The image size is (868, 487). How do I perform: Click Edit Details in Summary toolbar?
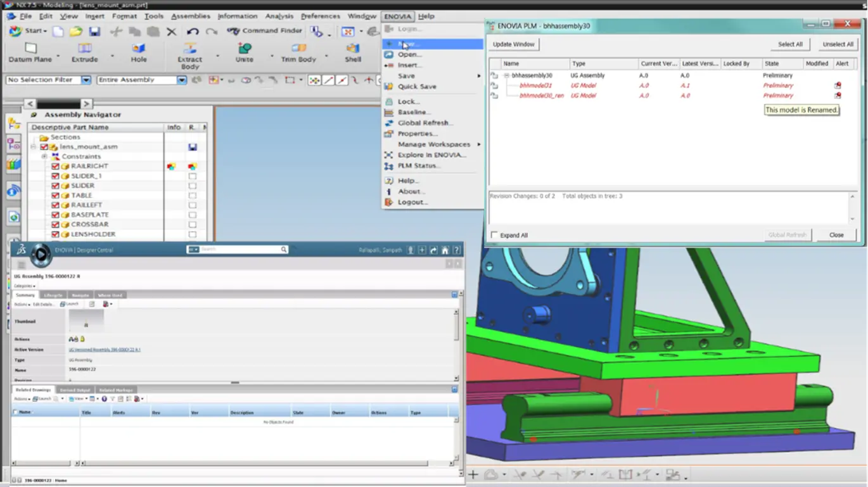[43, 304]
